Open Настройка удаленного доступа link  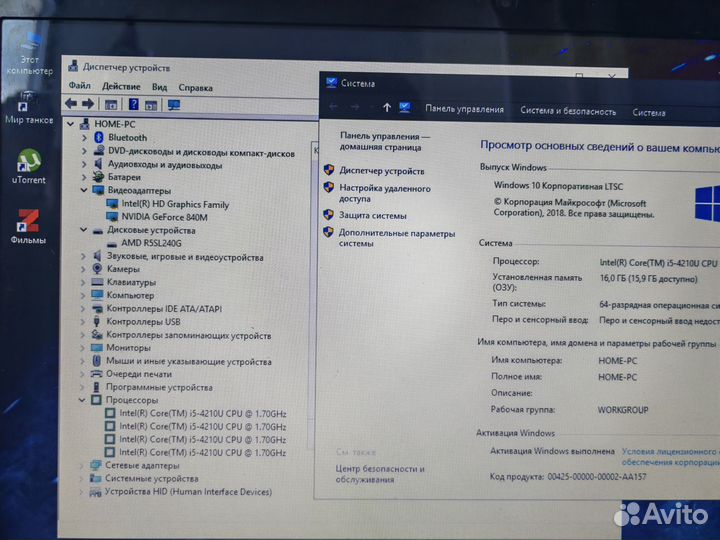(x=385, y=193)
